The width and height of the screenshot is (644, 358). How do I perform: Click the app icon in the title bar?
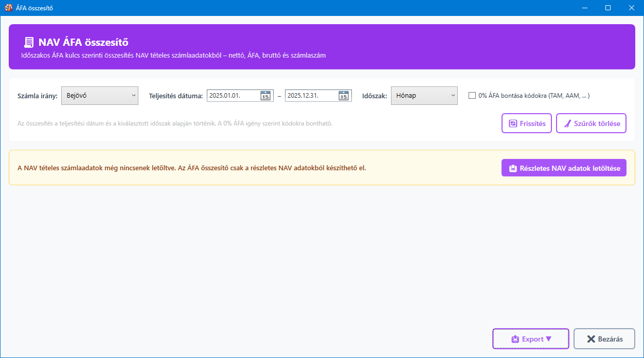click(x=8, y=8)
